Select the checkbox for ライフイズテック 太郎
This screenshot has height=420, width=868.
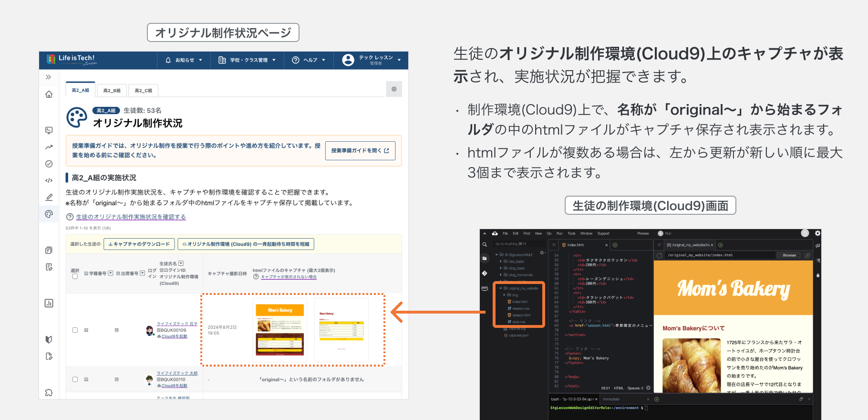(75, 379)
